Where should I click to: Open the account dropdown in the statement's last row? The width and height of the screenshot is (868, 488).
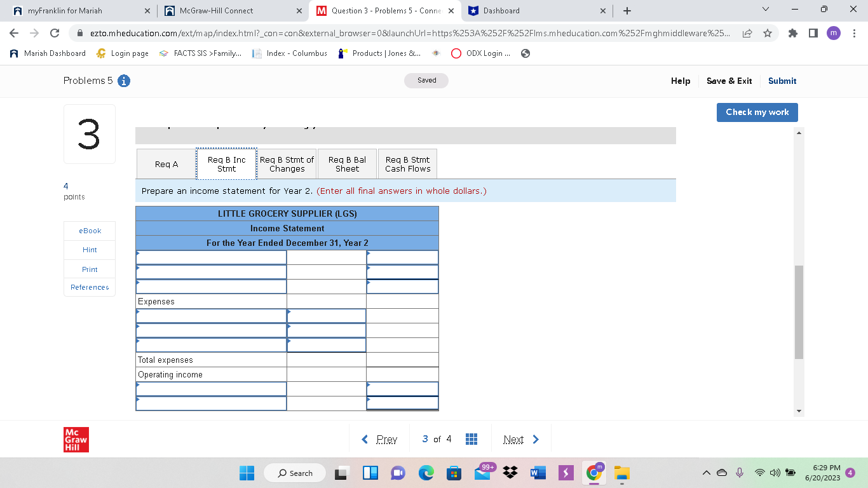211,403
